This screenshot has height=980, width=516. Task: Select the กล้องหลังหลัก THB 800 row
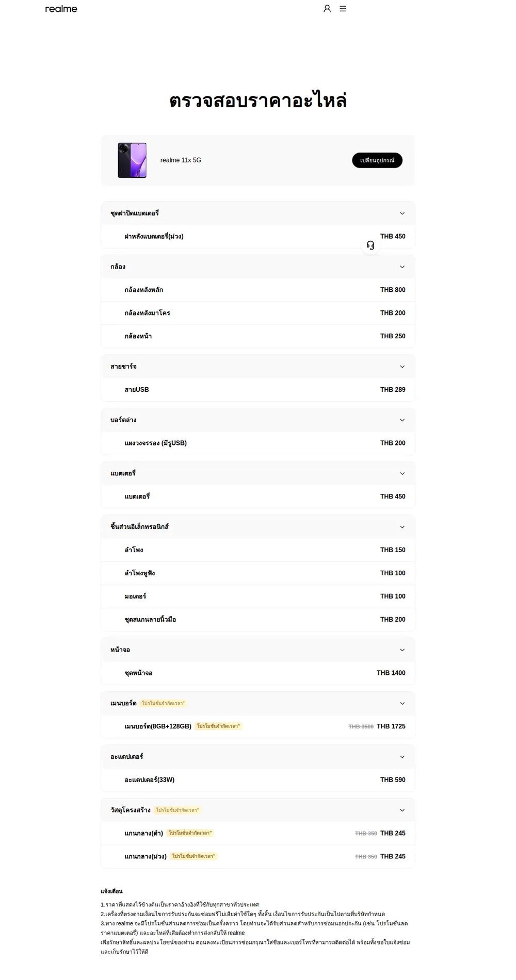pos(258,290)
